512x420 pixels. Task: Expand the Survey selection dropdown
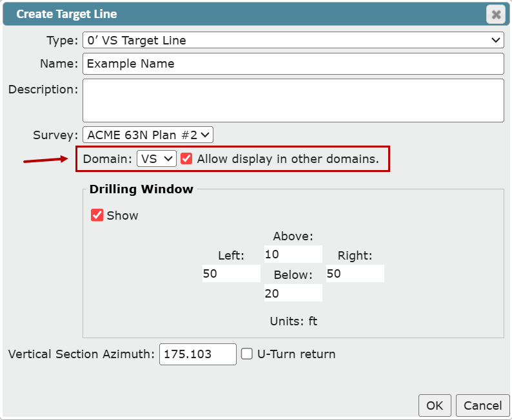click(x=148, y=135)
